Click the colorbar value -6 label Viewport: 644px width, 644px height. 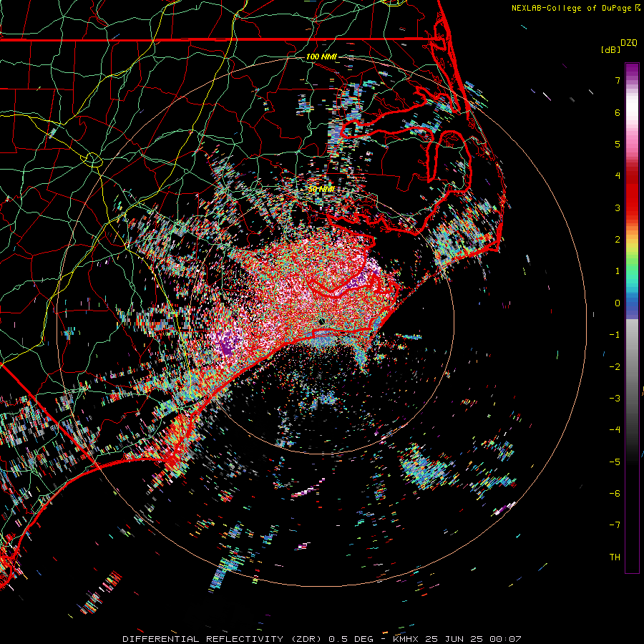pyautogui.click(x=615, y=494)
